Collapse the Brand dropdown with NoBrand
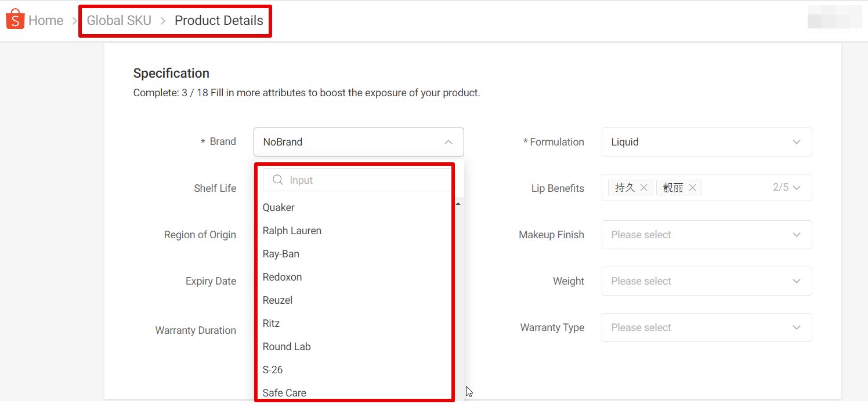The height and width of the screenshot is (404, 868). point(359,142)
